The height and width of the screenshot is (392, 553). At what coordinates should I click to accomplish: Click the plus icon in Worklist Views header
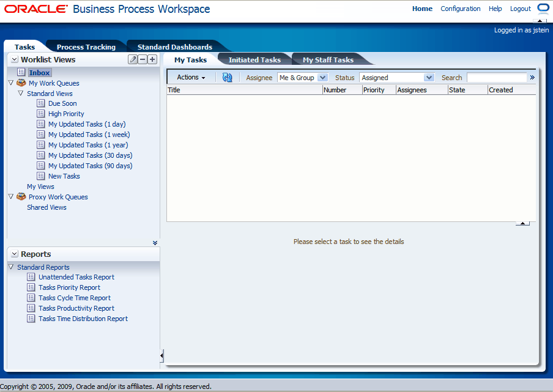click(152, 59)
